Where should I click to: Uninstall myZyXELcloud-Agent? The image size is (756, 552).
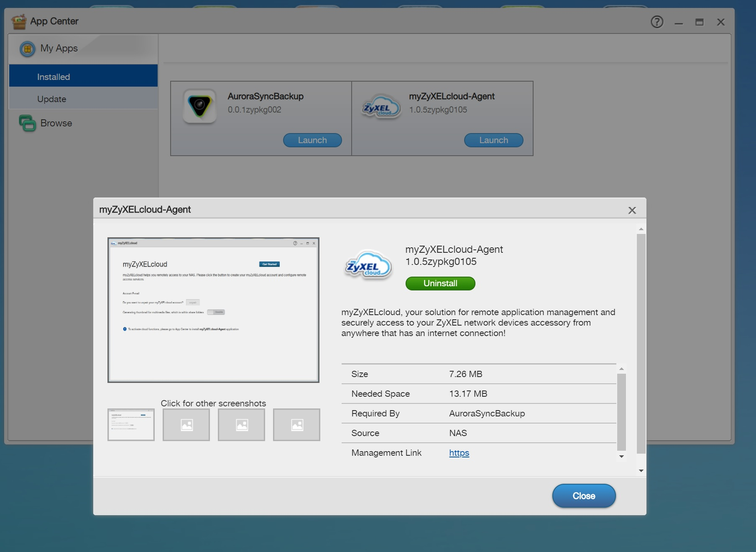tap(440, 283)
